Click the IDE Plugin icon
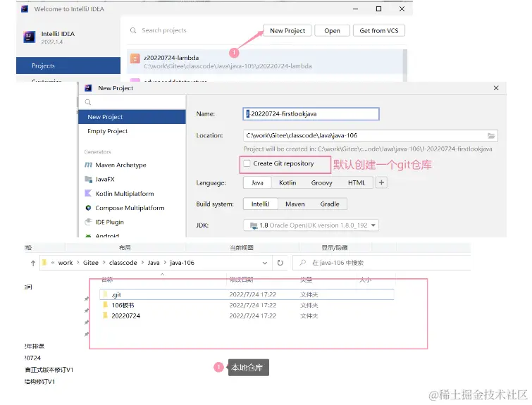The height and width of the screenshot is (405, 532). pos(88,222)
